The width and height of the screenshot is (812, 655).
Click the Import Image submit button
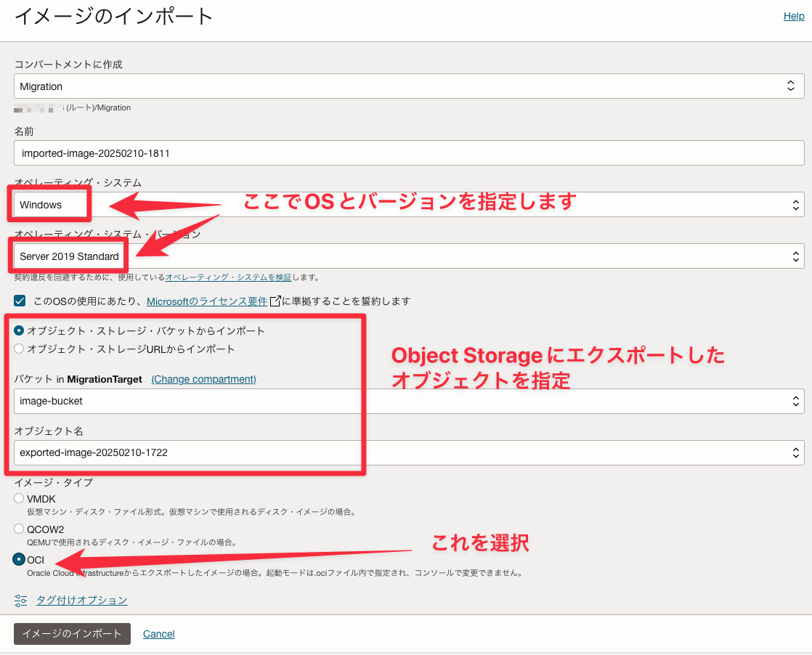coord(72,634)
